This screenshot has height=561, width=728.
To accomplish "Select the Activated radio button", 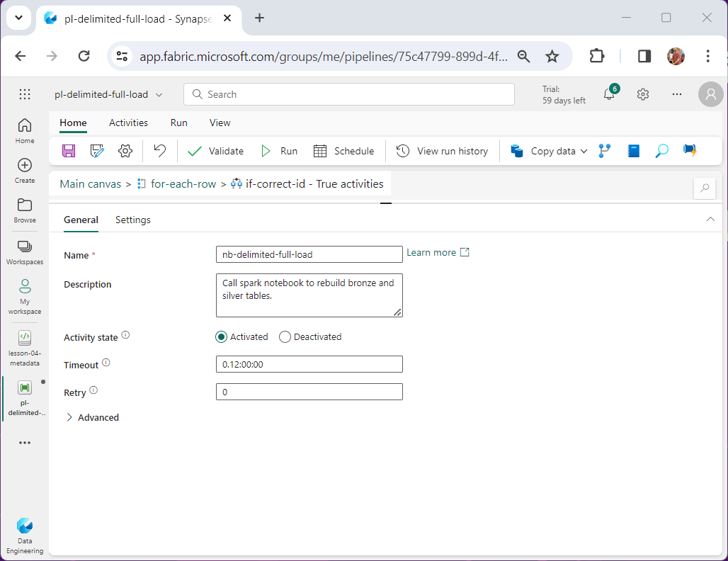I will pos(222,336).
